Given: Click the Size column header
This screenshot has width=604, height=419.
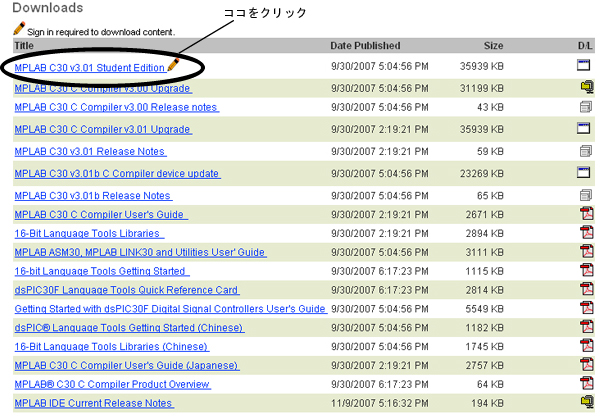Looking at the screenshot, I should (x=493, y=46).
